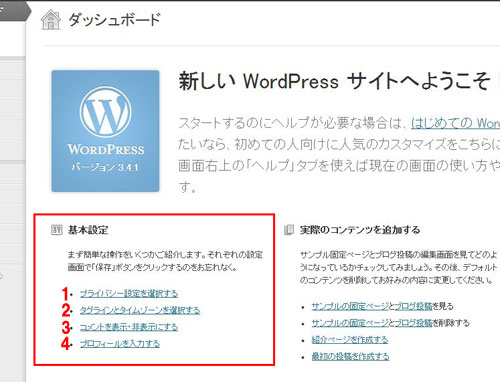Open 最初の投稿を作成する link
This screenshot has width=500, height=382.
point(350,356)
